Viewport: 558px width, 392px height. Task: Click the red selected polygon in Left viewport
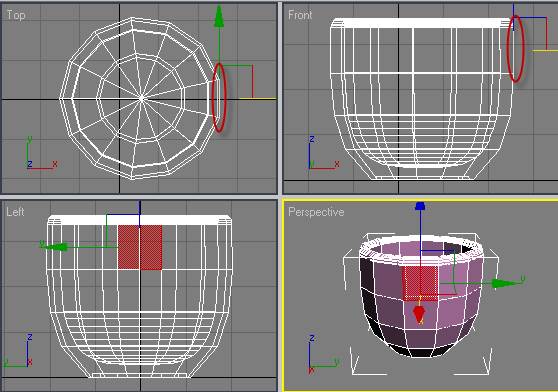140,247
